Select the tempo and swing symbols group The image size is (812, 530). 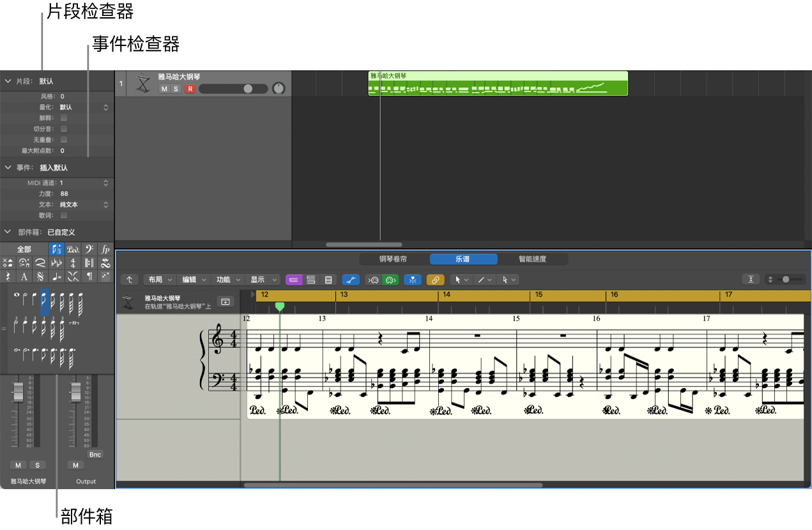[57, 276]
